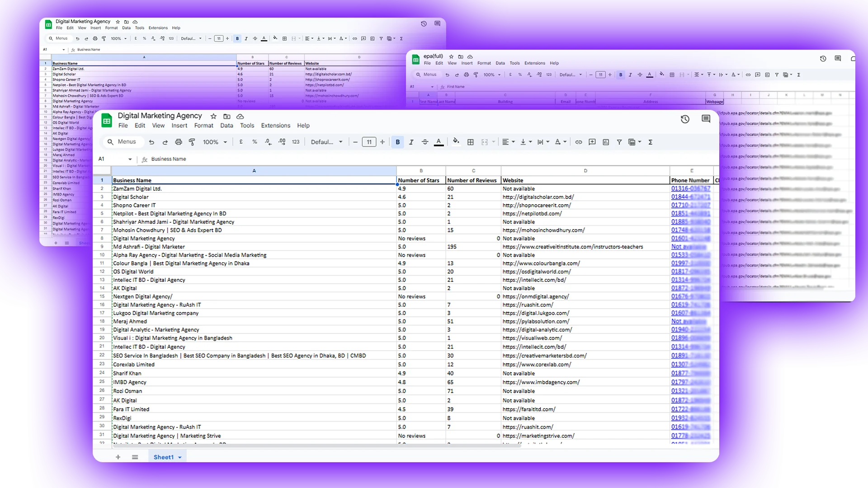Open the Borders tool
The height and width of the screenshot is (488, 868).
[x=471, y=142]
